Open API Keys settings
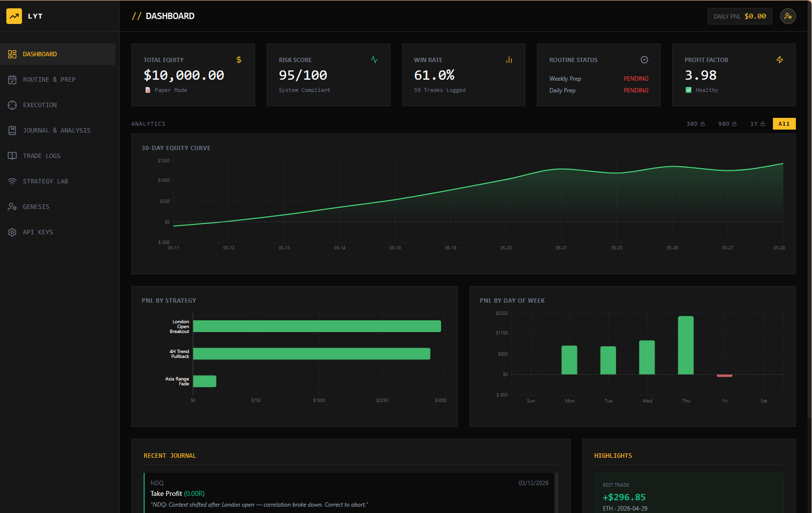Viewport: 812px width, 513px height. [x=58, y=232]
